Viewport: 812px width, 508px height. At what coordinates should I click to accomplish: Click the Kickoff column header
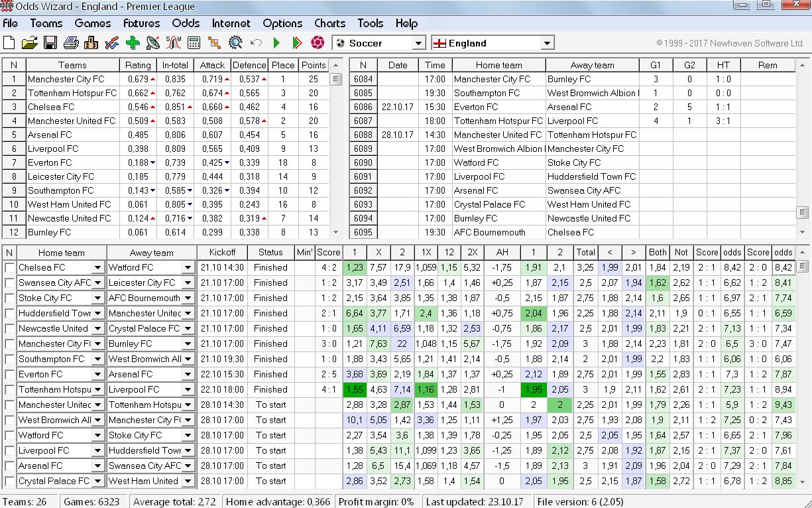(222, 252)
